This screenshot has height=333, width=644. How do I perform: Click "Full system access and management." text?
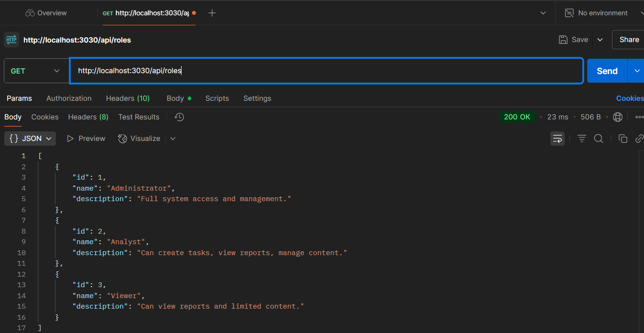point(214,199)
